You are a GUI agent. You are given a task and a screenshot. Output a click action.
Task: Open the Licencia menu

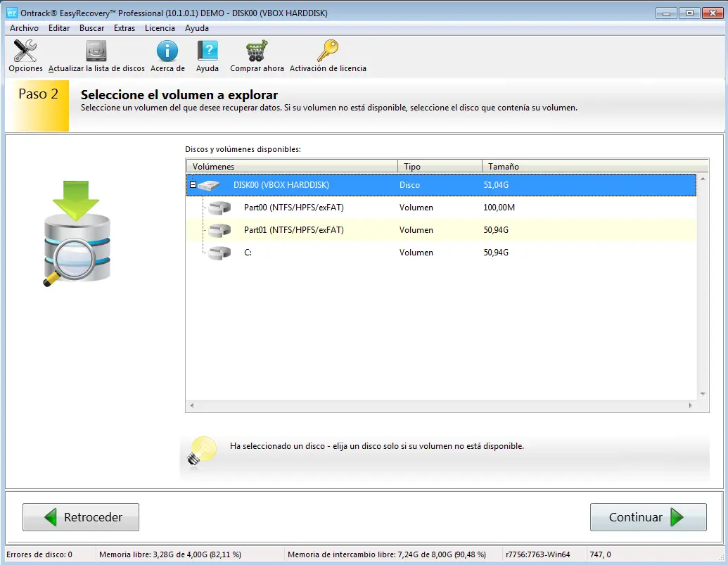[x=160, y=28]
